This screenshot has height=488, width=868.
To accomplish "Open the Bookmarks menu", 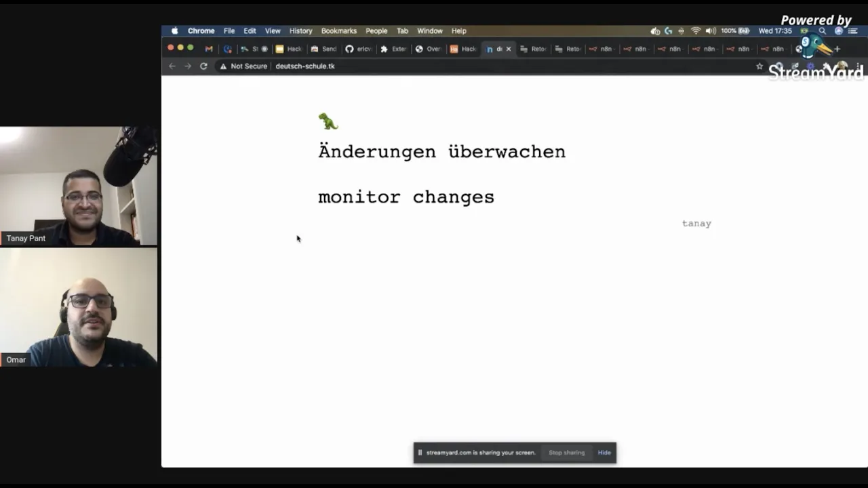I will point(338,30).
